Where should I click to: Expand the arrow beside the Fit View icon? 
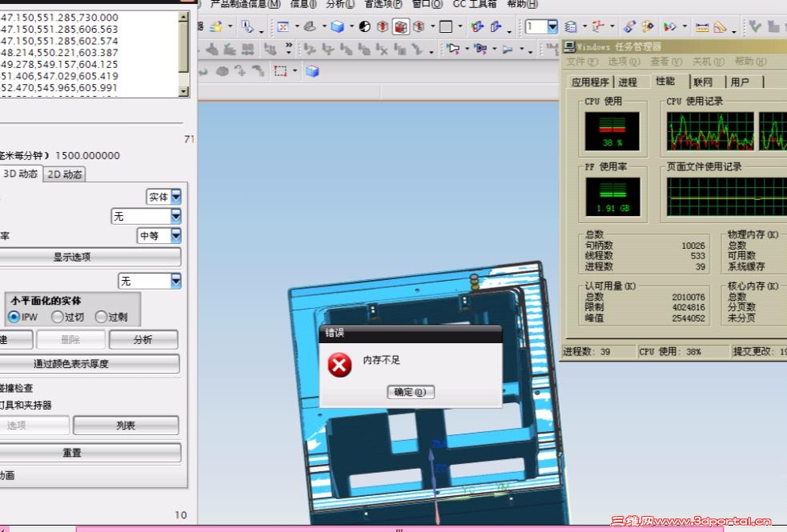pos(297,26)
